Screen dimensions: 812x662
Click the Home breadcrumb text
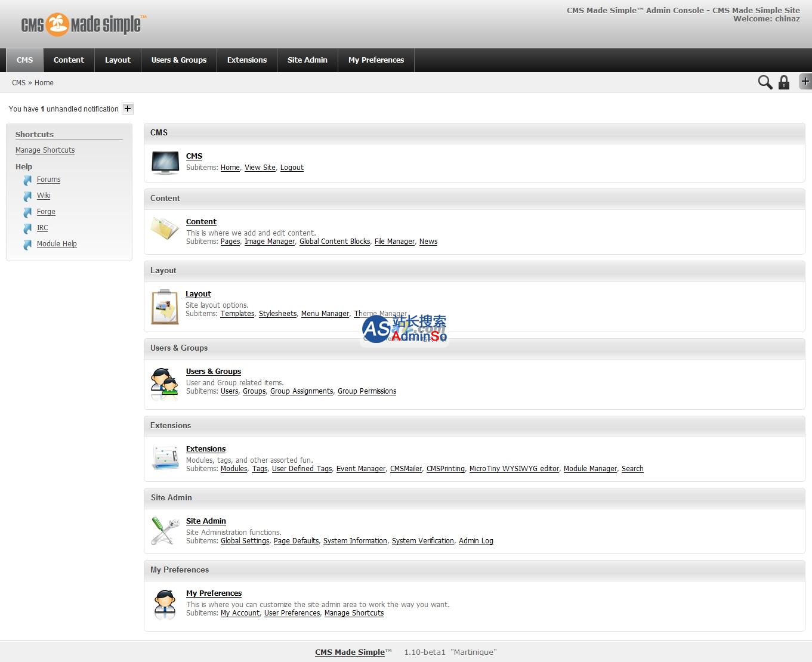(x=44, y=83)
